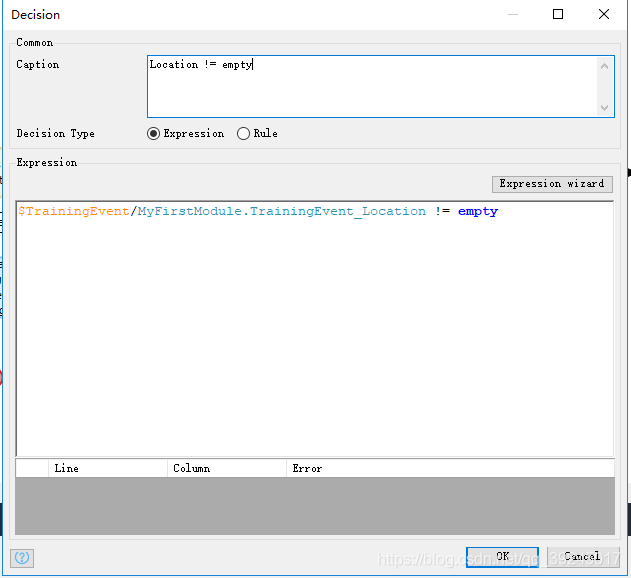Confirm the decision with OK

(x=502, y=557)
